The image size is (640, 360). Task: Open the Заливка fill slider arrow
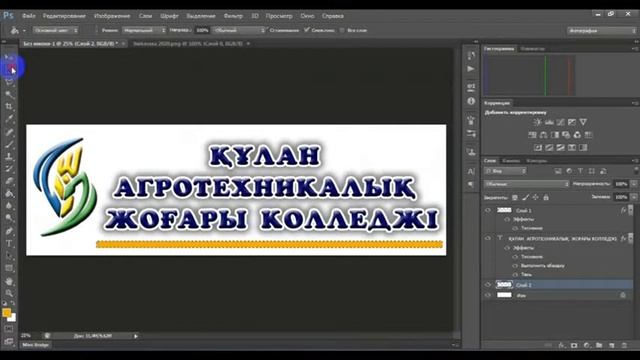pyautogui.click(x=634, y=197)
